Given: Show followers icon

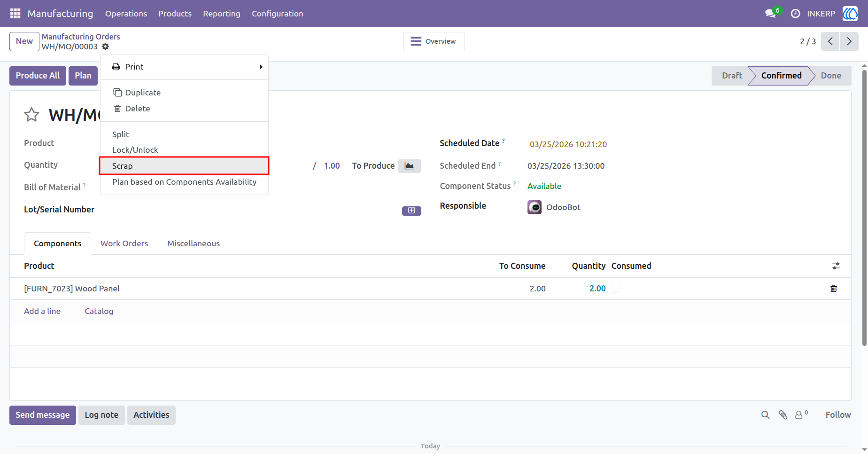Looking at the screenshot, I should [x=801, y=415].
